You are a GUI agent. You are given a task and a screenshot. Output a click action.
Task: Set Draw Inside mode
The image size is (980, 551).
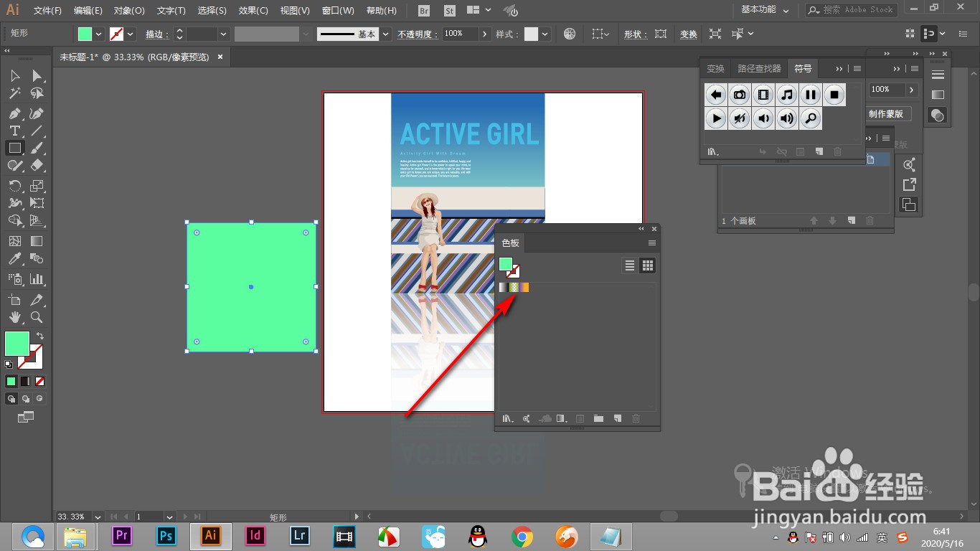click(39, 398)
